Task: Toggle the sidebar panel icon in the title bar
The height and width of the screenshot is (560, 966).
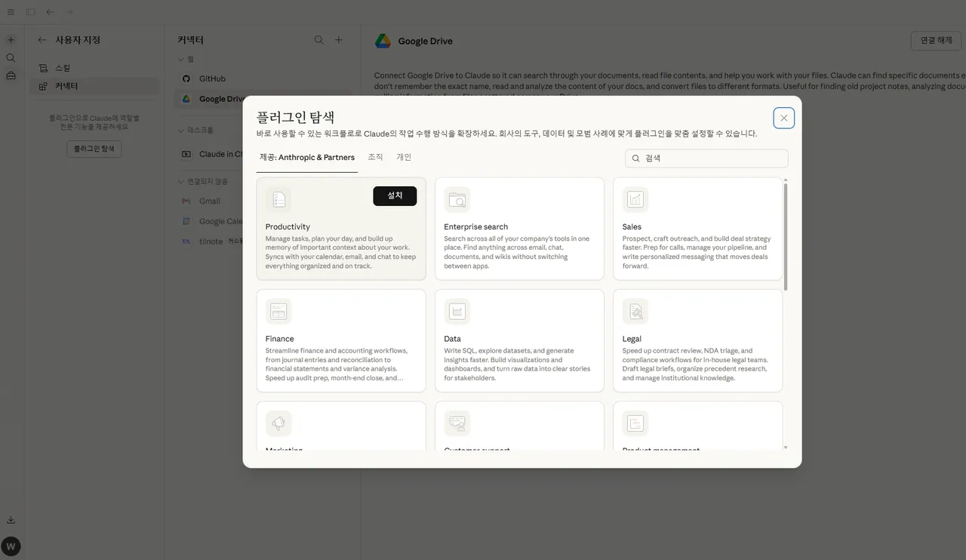Action: tap(30, 12)
